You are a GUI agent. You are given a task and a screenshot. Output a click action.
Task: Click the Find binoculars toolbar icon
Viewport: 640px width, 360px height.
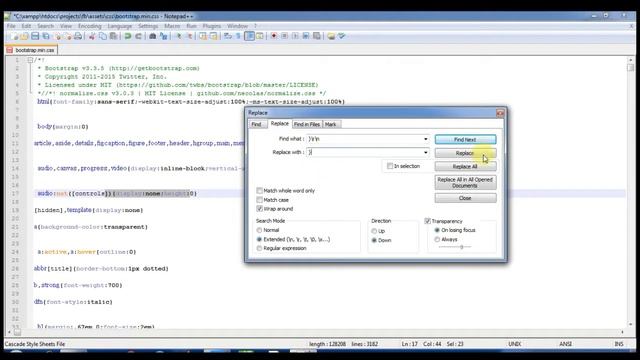tap(153, 36)
